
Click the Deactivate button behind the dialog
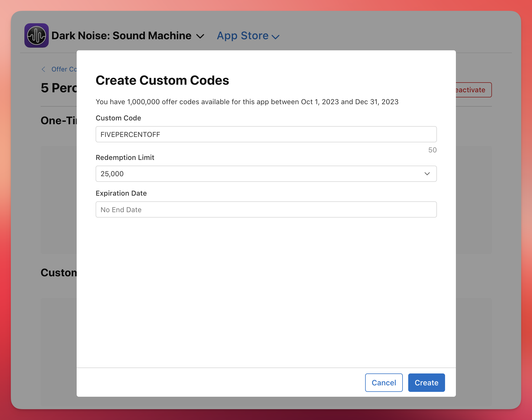coord(473,90)
